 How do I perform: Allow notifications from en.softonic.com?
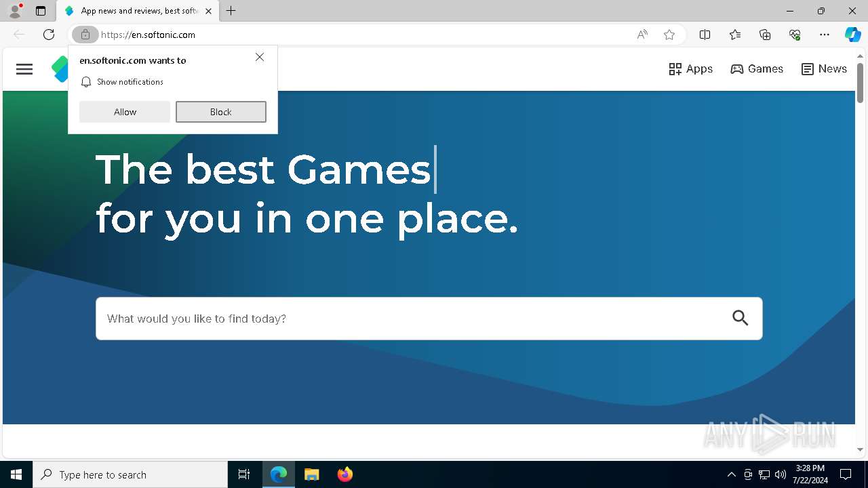pyautogui.click(x=125, y=112)
